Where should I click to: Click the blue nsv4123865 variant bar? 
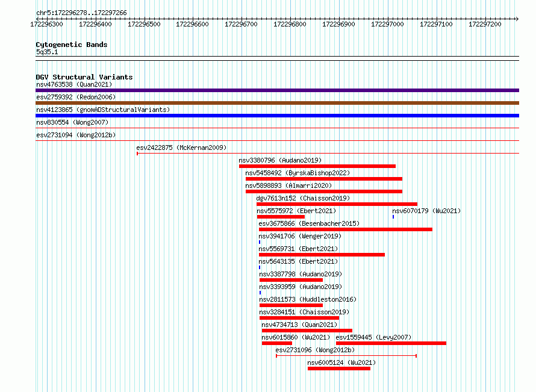[277, 116]
